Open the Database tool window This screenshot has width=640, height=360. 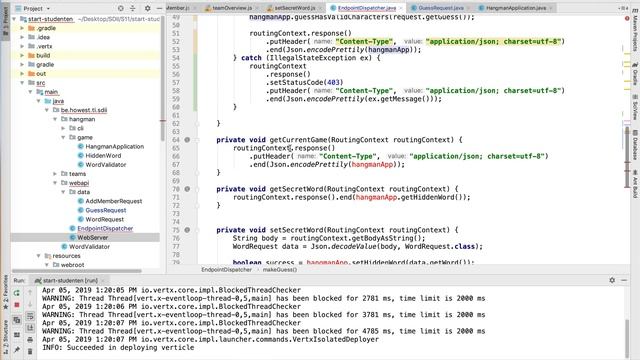tap(635, 145)
